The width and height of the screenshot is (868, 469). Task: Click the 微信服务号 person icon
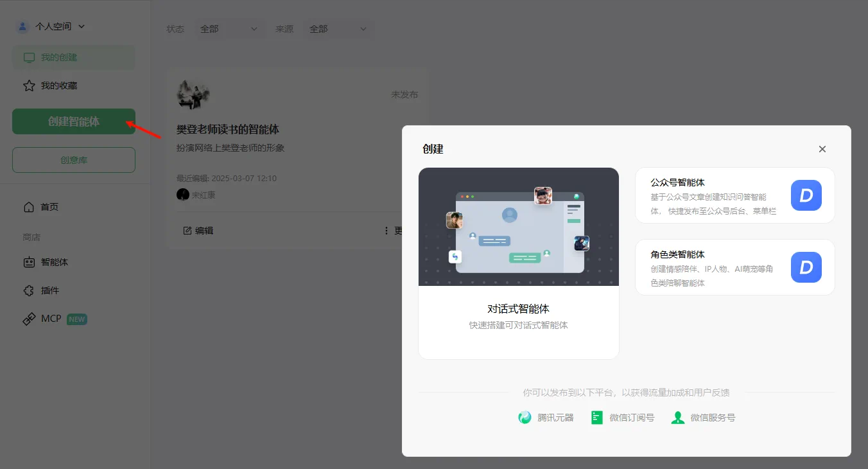point(678,418)
